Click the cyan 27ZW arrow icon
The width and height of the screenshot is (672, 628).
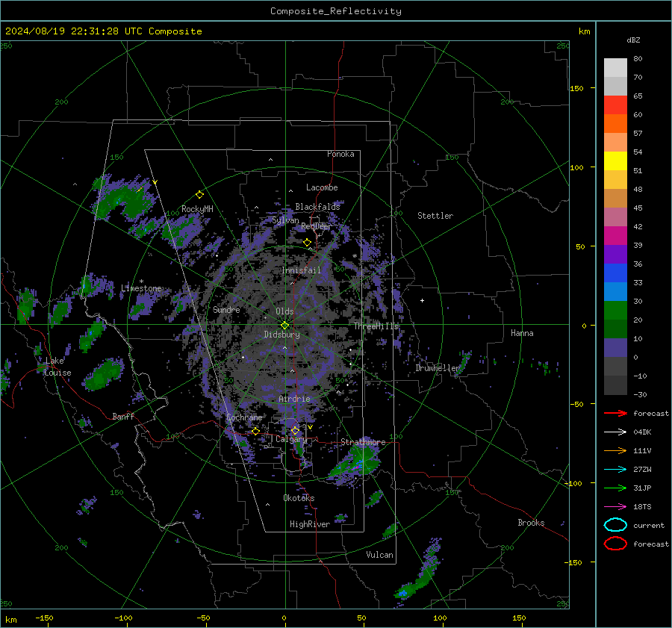(615, 470)
